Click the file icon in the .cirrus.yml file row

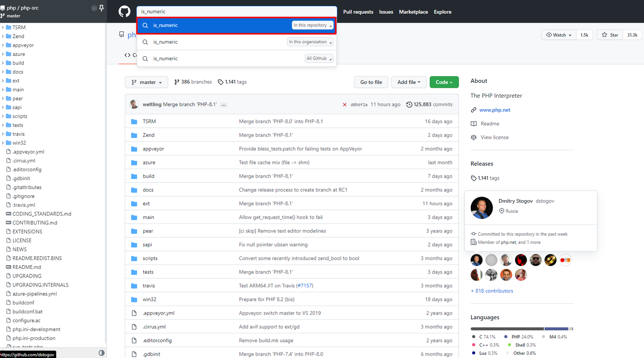point(134,327)
